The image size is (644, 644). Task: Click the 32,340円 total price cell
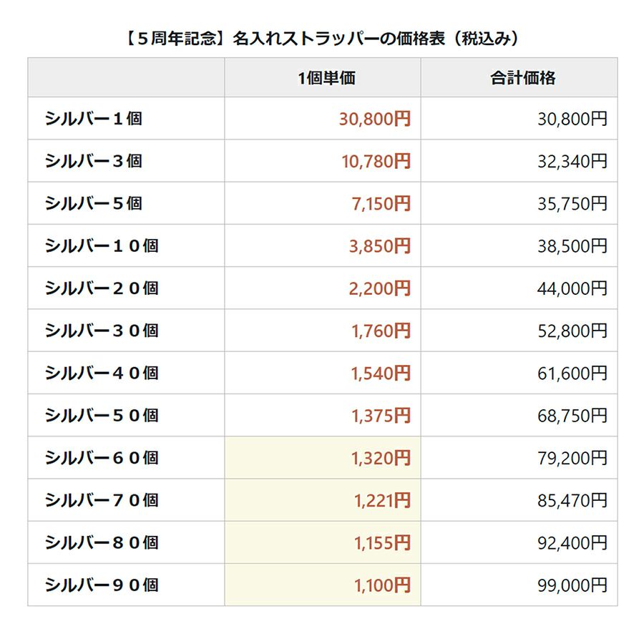click(x=572, y=161)
